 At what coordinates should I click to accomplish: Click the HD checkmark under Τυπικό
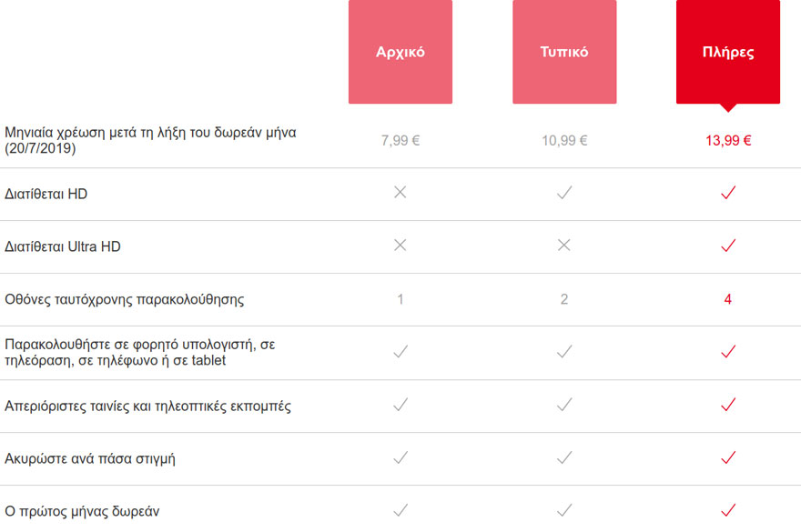(564, 193)
